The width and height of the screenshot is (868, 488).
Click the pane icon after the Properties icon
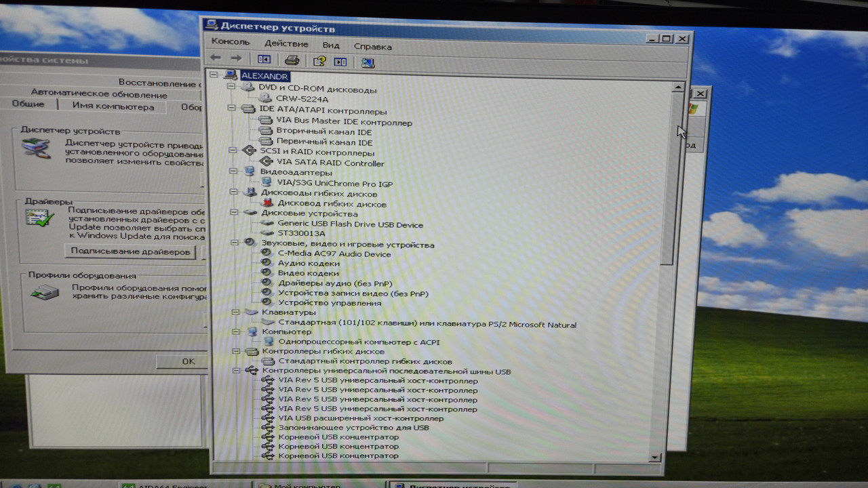[x=340, y=62]
